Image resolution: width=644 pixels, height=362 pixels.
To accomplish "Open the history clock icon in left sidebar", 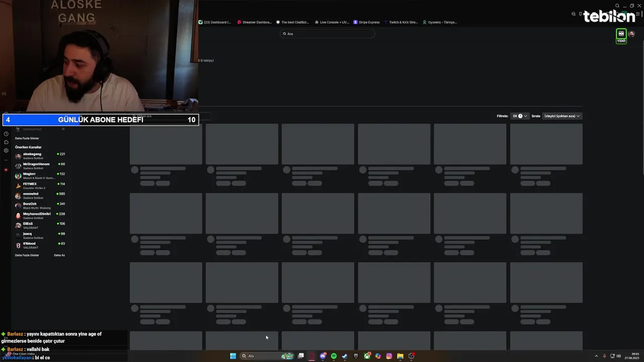I will click(x=6, y=134).
